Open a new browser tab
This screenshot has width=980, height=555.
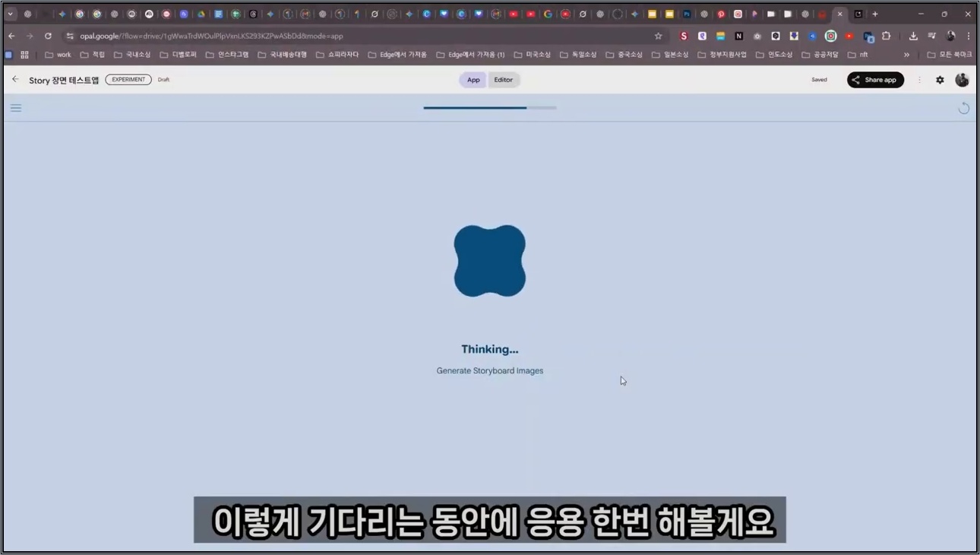[x=875, y=14]
